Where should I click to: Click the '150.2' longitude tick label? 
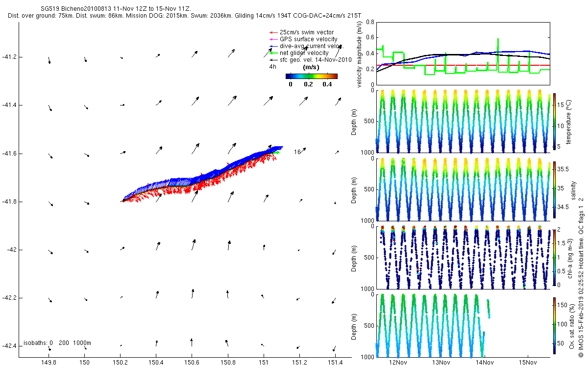coord(120,363)
